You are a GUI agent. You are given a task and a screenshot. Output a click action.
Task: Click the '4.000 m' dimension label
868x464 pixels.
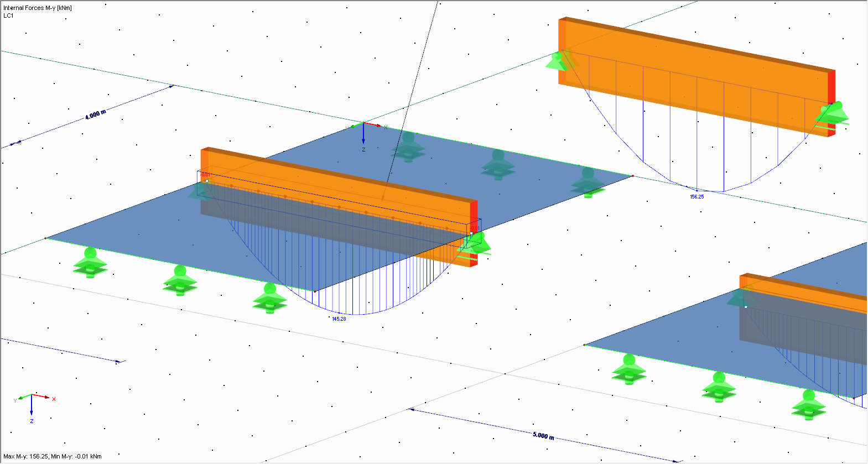point(95,114)
